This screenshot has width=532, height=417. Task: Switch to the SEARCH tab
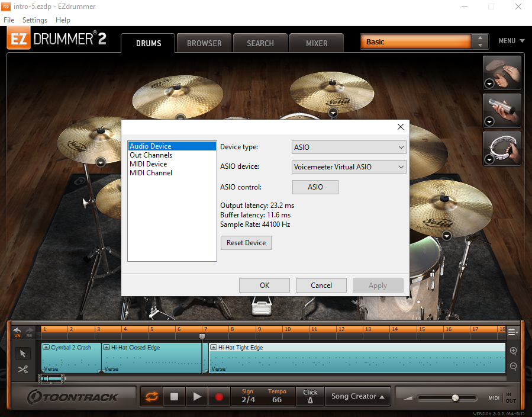pos(260,43)
